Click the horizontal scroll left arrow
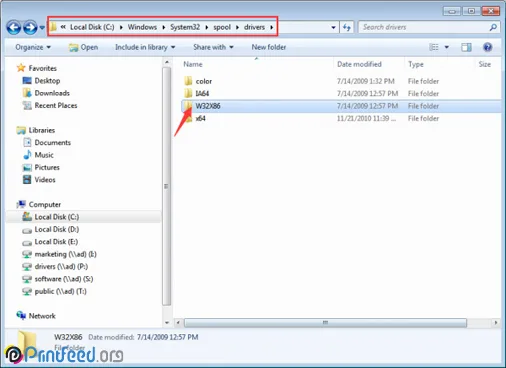This screenshot has width=506, height=368. point(178,323)
